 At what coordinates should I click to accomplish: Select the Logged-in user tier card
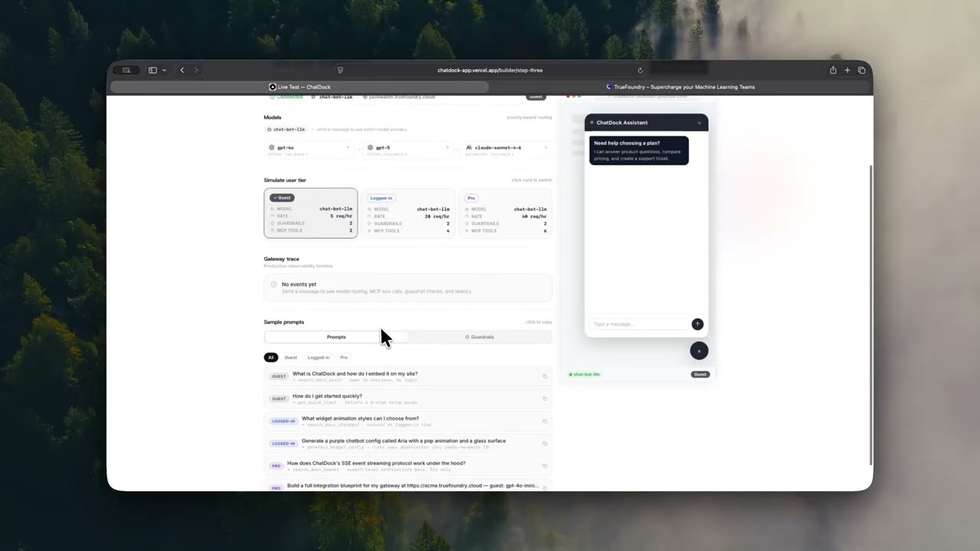(408, 213)
